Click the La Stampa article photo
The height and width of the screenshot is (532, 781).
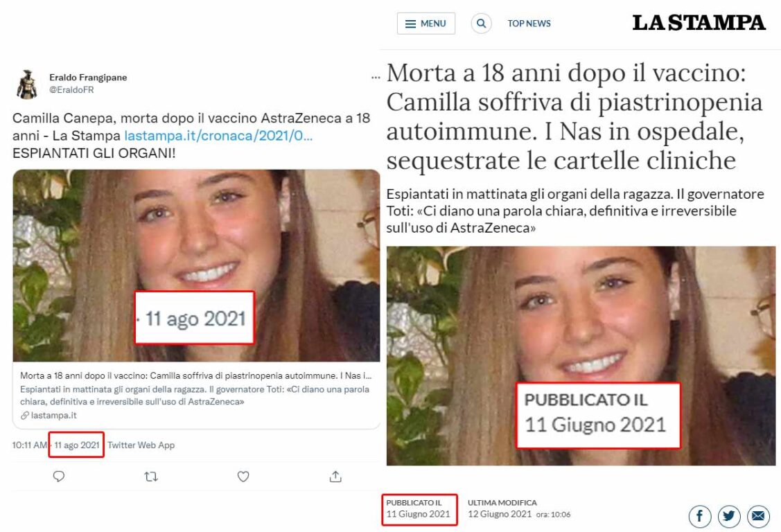point(581,356)
